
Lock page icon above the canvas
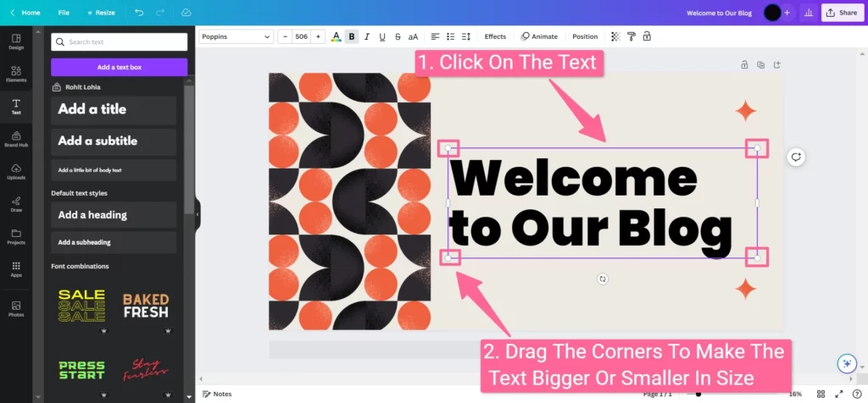pyautogui.click(x=744, y=65)
